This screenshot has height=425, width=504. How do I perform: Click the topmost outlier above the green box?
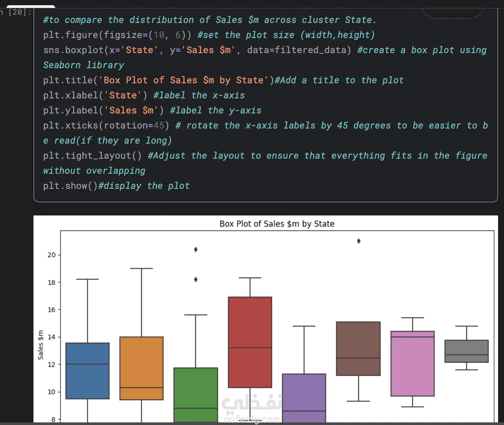[x=196, y=250]
